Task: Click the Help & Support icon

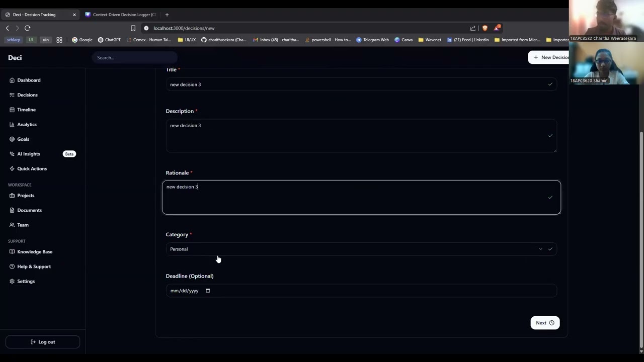Action: point(12,266)
